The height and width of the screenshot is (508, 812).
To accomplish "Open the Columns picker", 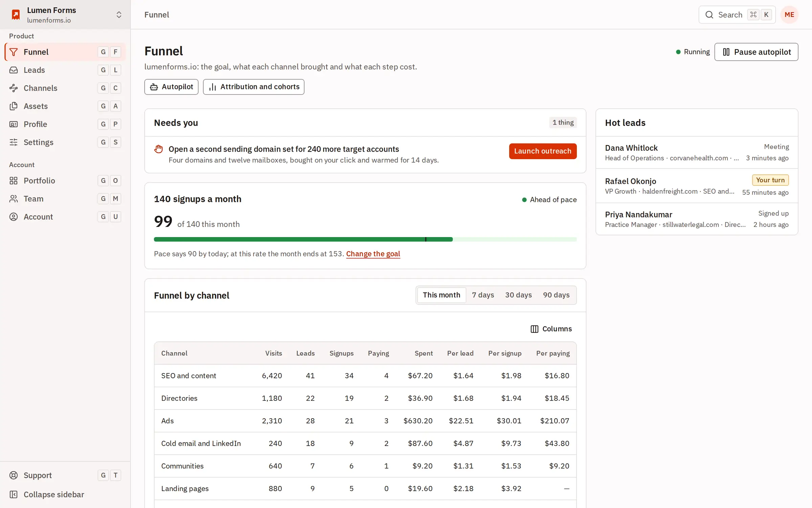I will (x=551, y=329).
